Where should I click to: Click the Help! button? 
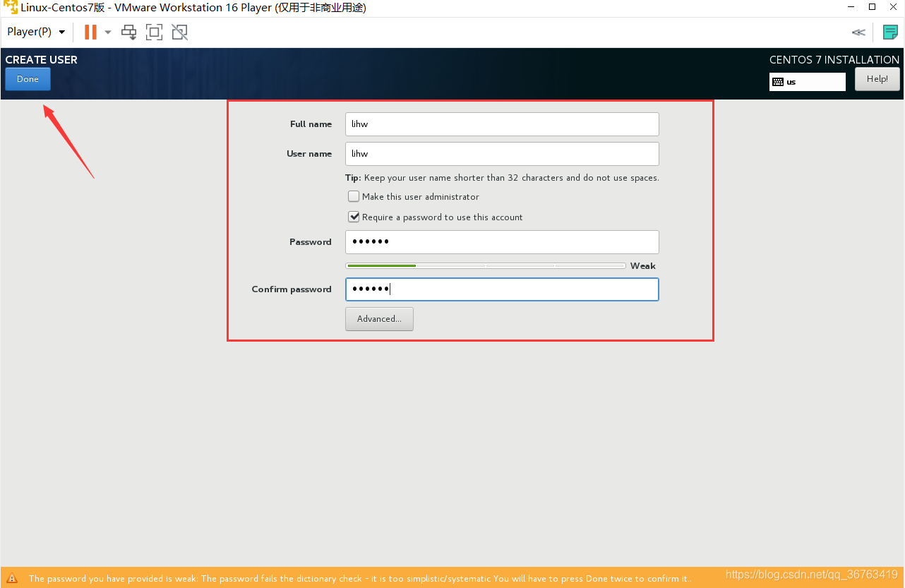(x=877, y=79)
